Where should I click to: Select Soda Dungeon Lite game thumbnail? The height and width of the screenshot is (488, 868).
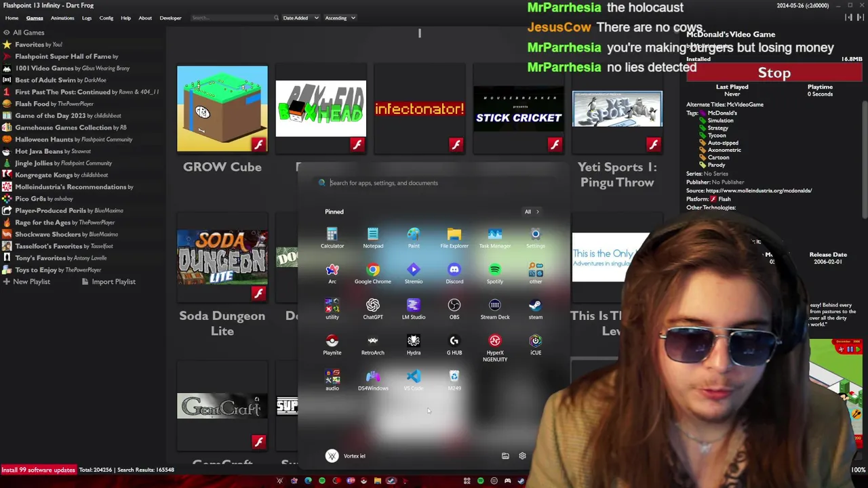click(222, 258)
